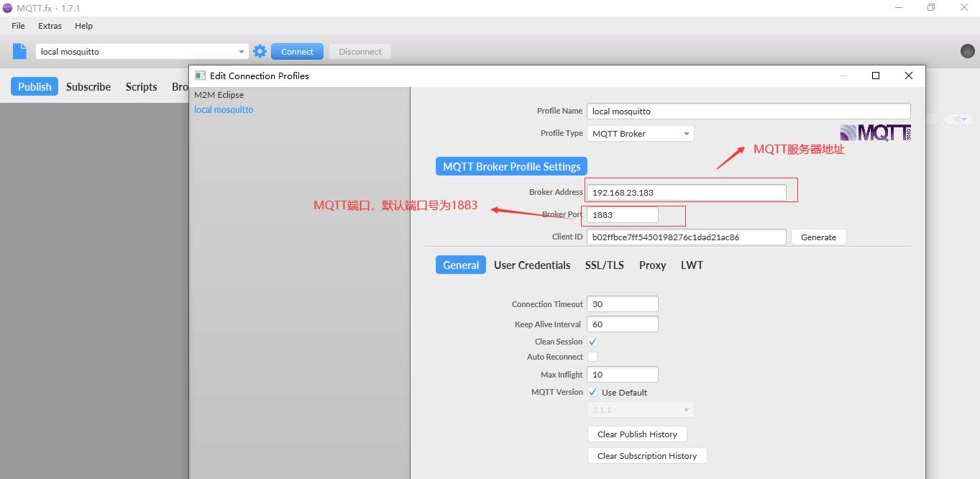Open the SSL/TLS tab
Screen dimensions: 980x479
[605, 265]
